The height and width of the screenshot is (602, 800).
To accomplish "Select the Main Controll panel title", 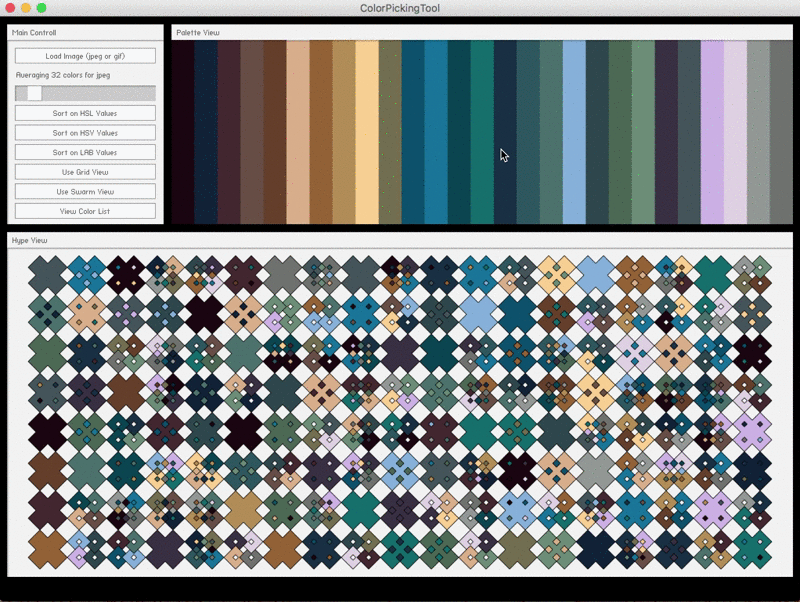I will (x=34, y=33).
